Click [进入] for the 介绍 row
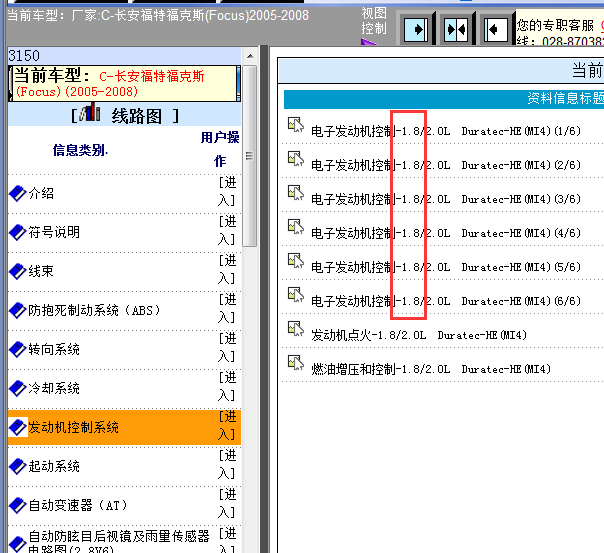The height and width of the screenshot is (553, 604). pyautogui.click(x=227, y=191)
